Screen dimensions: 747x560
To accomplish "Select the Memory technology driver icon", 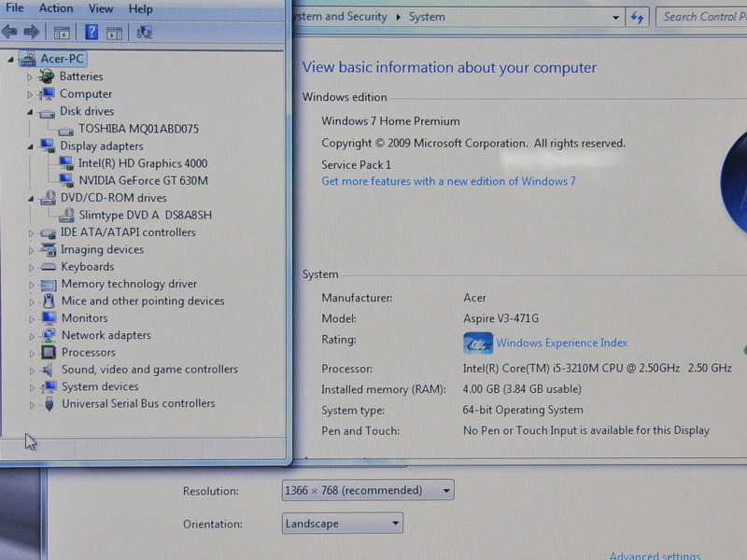I will click(x=49, y=285).
